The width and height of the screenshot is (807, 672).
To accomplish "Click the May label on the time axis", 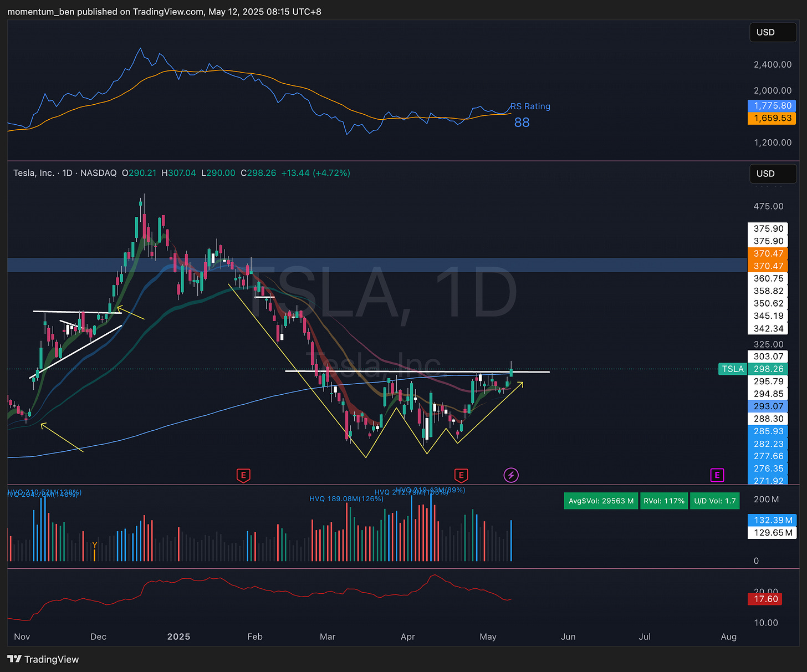I will pyautogui.click(x=488, y=637).
